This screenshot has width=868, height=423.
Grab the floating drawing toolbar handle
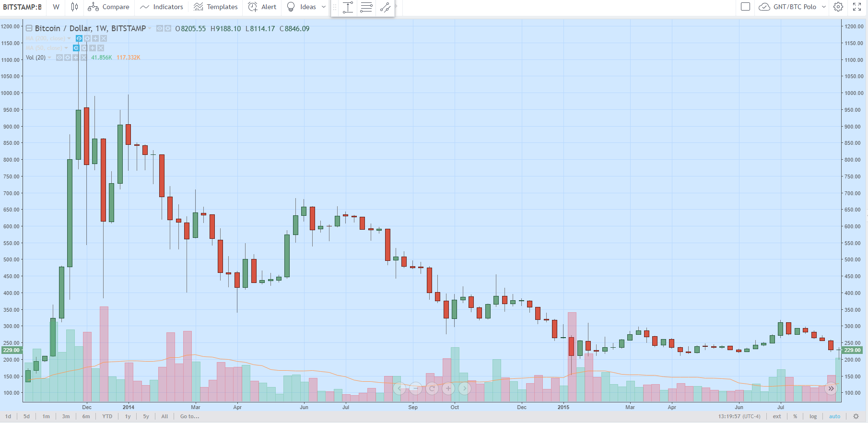coord(335,7)
